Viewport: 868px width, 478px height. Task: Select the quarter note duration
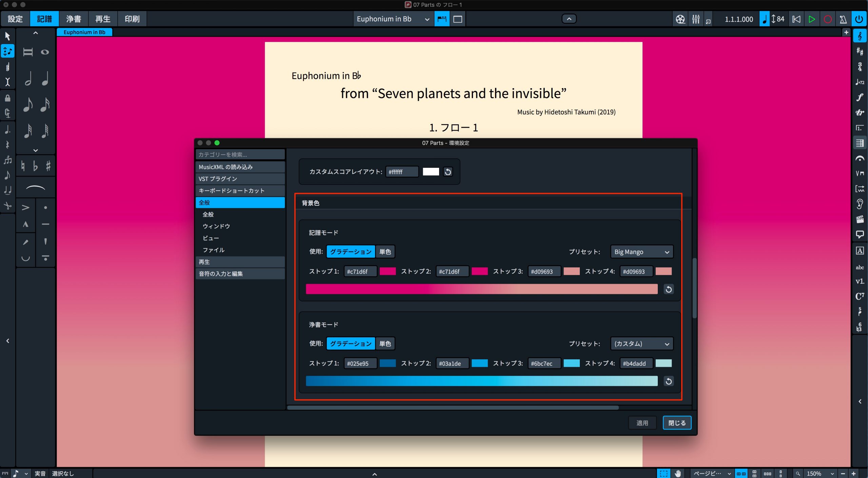45,79
